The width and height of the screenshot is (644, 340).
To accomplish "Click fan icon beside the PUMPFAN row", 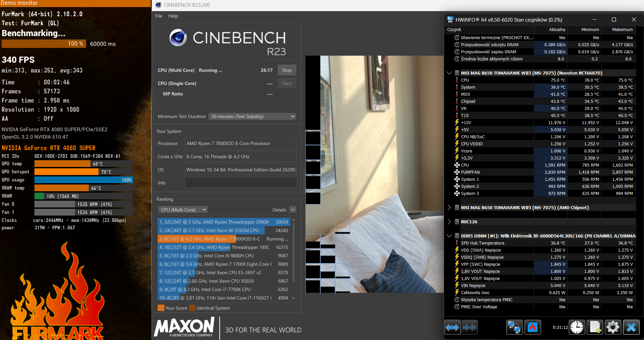I will [x=457, y=172].
